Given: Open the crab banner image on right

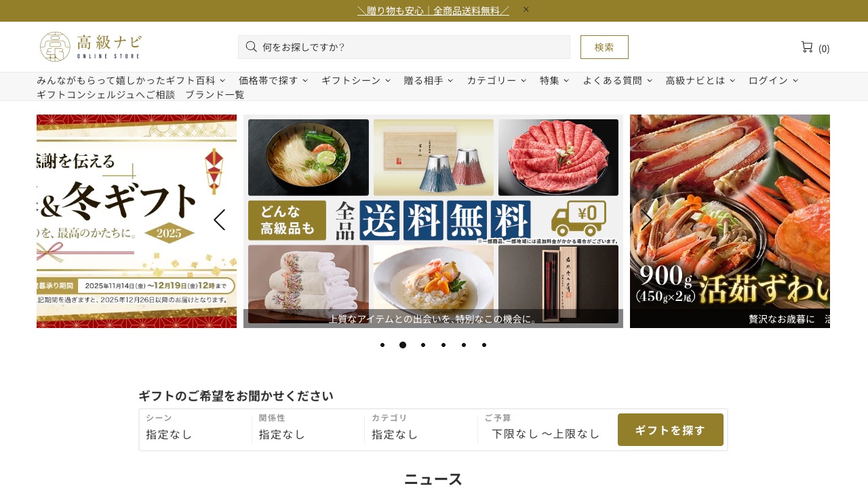Looking at the screenshot, I should (730, 221).
